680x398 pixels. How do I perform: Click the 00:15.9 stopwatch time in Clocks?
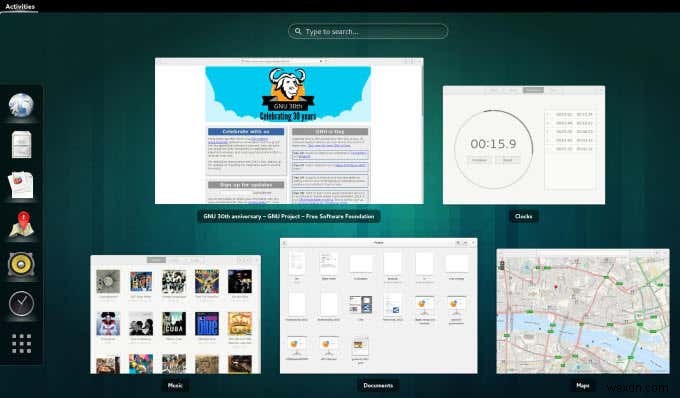coord(494,144)
